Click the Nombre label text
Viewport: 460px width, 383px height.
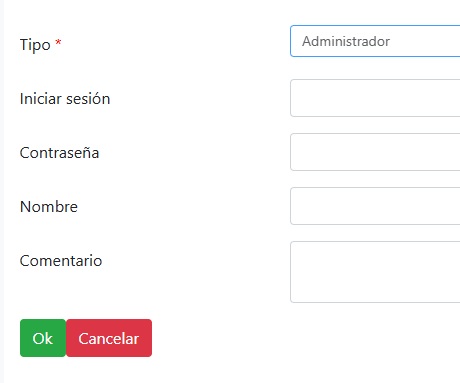coord(49,207)
